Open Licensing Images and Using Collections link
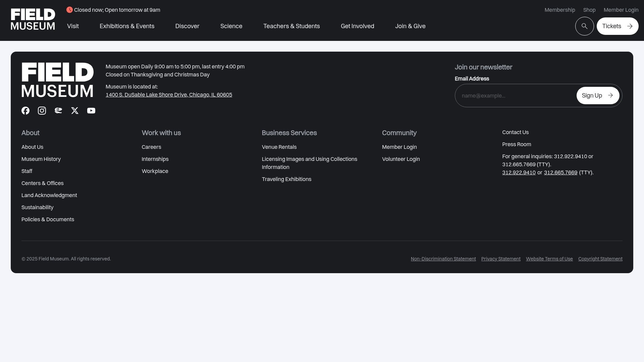 310,163
